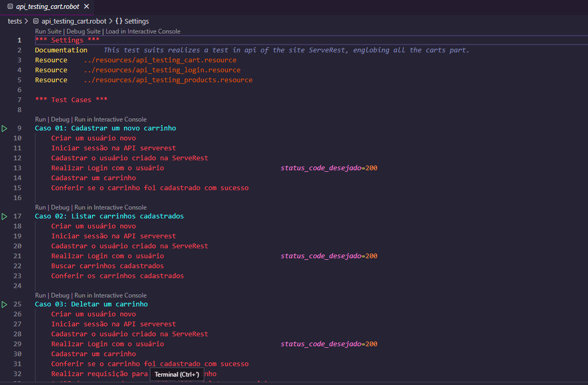Click Run lens above Caso 03
Viewport: 588px width, 385px height.
tap(40, 295)
